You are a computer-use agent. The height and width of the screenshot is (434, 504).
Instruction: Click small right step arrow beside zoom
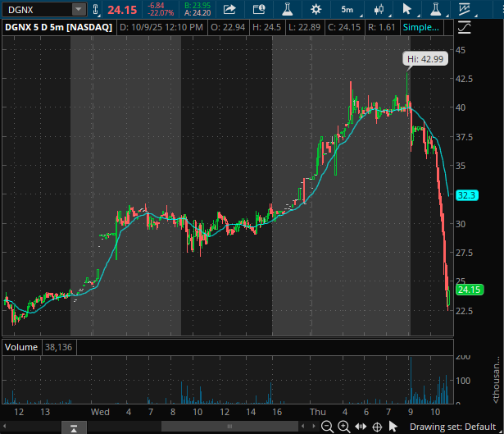[314, 427]
